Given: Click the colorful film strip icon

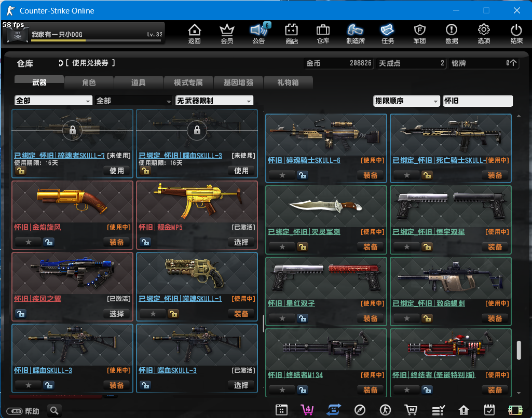Looking at the screenshot, I should 515,410.
